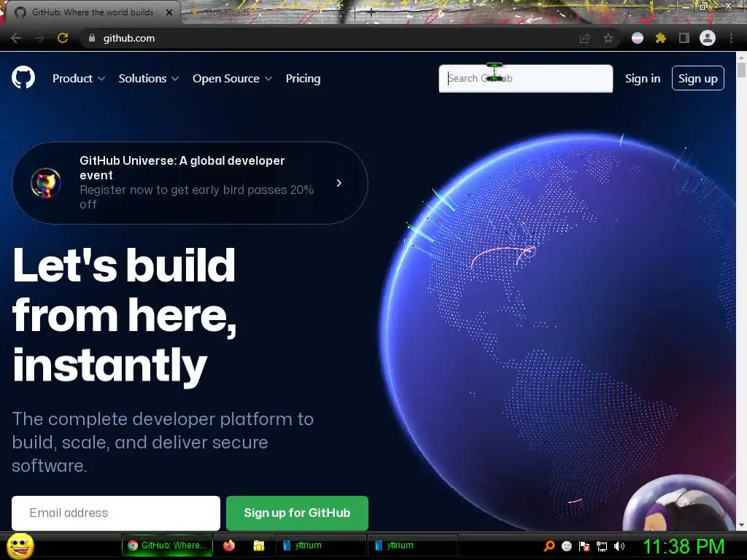Click the Email address field
This screenshot has height=560, width=747.
(116, 513)
